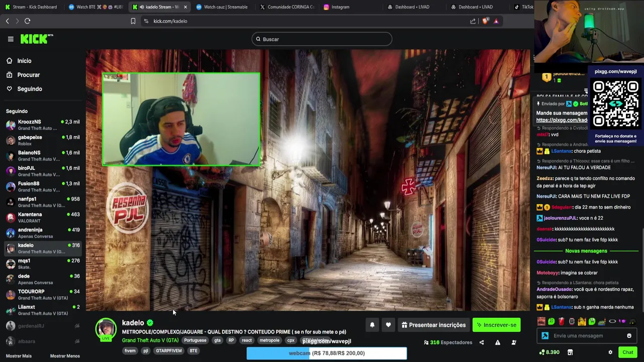Viewport: 644px width, 362px height.
Task: Click the report warning triangle icon
Action: click(x=498, y=342)
